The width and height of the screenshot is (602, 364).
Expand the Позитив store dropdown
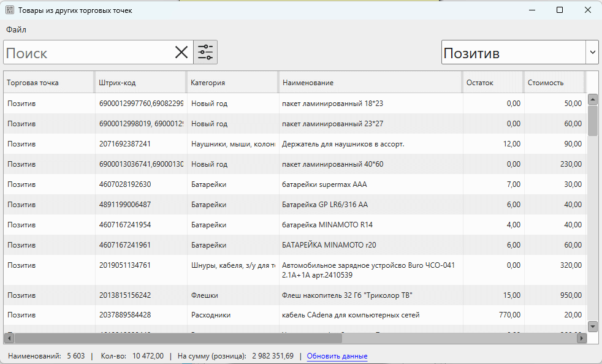[x=592, y=53]
